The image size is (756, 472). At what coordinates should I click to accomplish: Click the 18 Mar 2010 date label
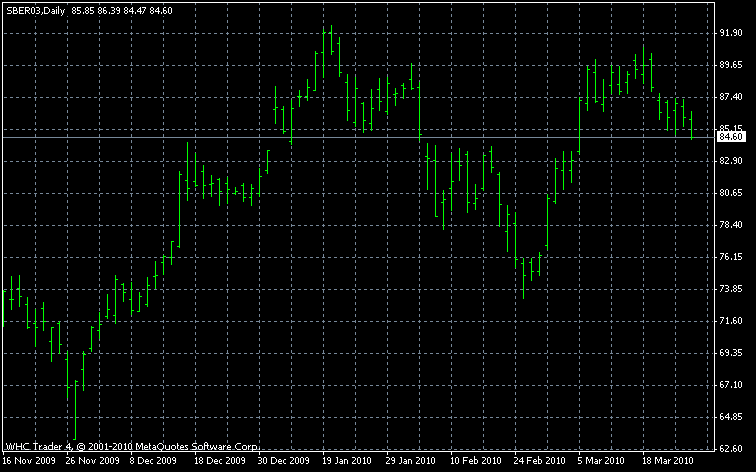click(x=668, y=461)
